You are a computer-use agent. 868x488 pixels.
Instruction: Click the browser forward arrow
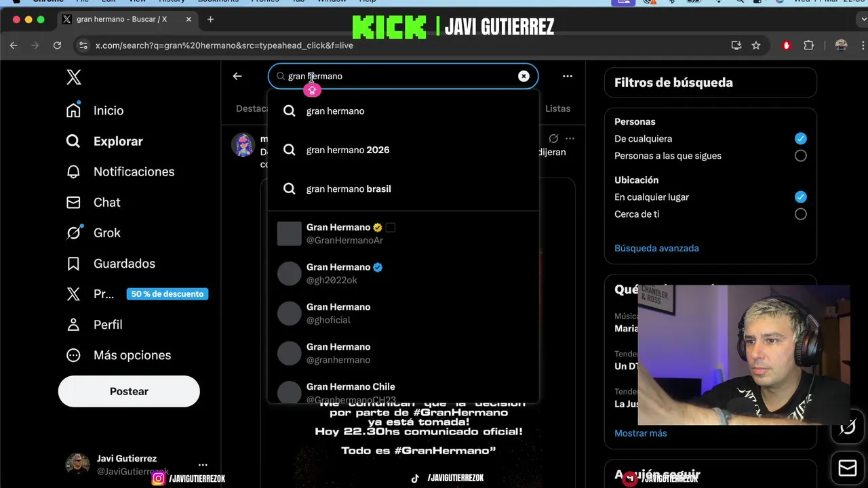click(x=35, y=45)
